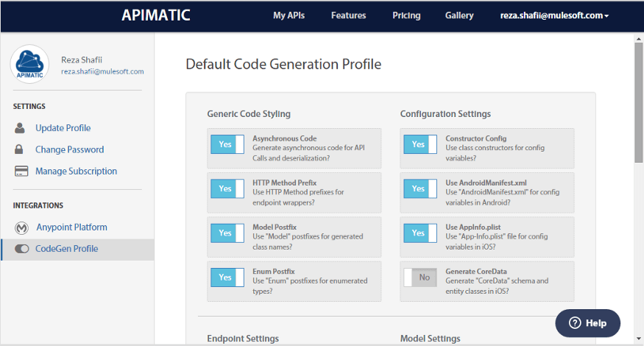Viewport: 644px width, 346px height.
Task: Click the Configuration Settings heading
Action: pos(445,114)
